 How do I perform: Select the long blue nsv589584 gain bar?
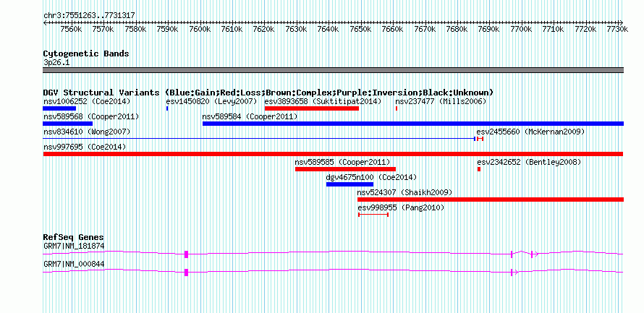click(x=413, y=124)
